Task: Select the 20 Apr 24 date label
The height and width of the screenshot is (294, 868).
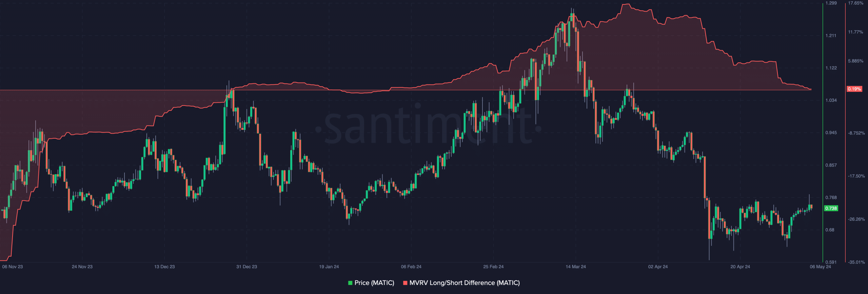Action: click(x=740, y=267)
